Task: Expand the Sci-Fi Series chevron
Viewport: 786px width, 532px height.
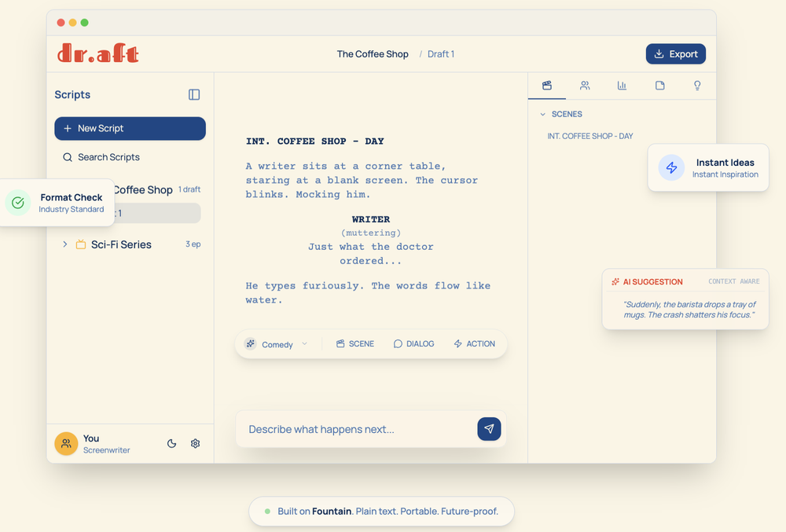Action: coord(64,244)
